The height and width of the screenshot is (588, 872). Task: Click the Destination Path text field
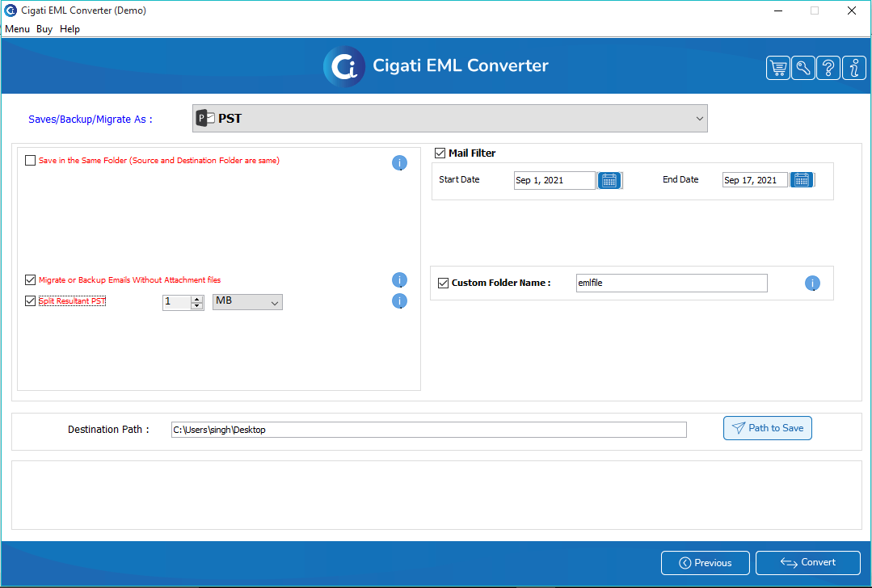point(429,430)
